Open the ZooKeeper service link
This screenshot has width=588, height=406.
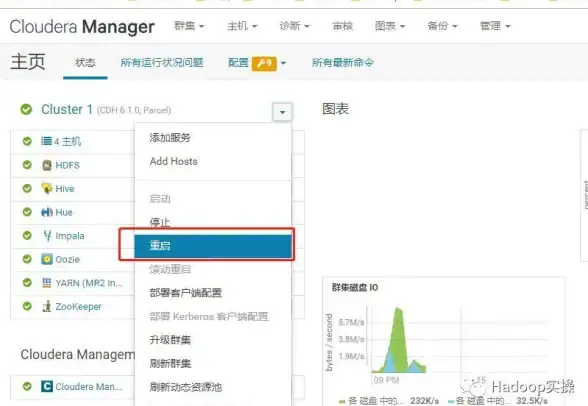coord(78,307)
